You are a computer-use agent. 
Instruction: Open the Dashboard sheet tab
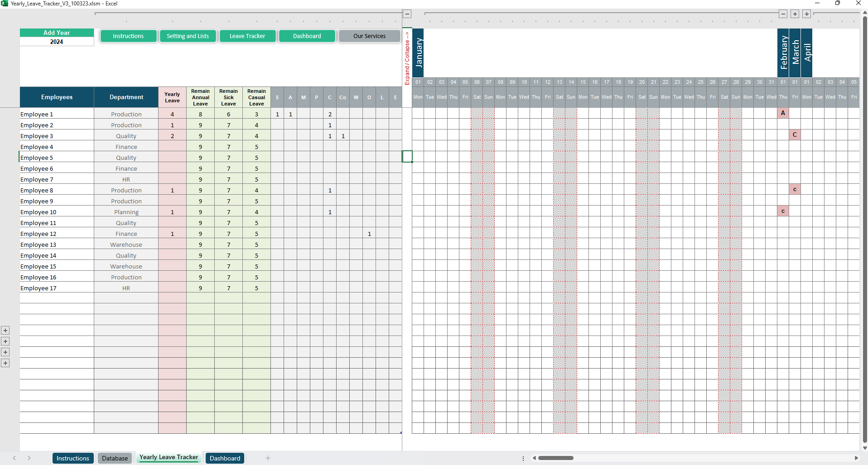click(x=225, y=458)
